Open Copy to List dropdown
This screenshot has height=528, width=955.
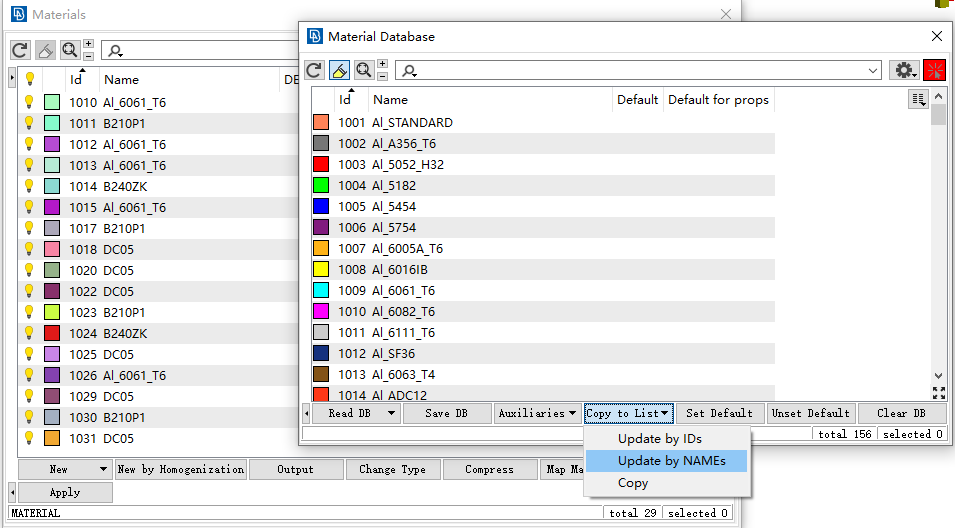tap(629, 414)
